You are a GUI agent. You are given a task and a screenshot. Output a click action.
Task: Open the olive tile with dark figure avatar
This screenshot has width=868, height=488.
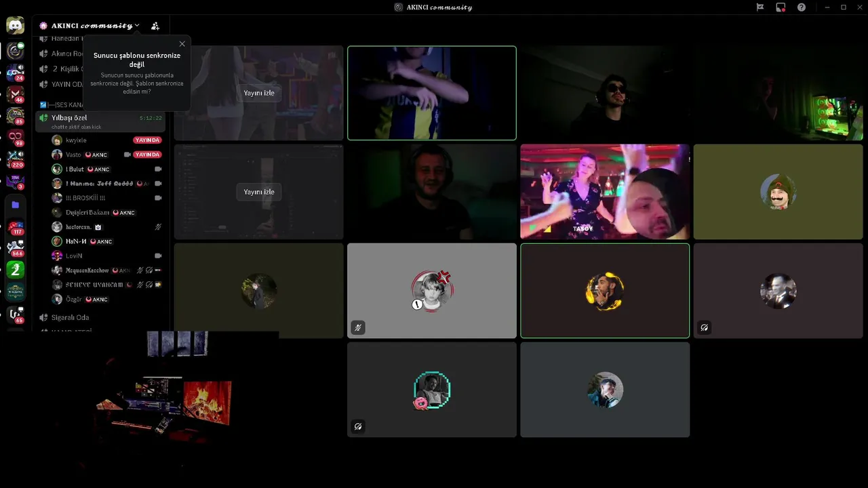(x=259, y=291)
